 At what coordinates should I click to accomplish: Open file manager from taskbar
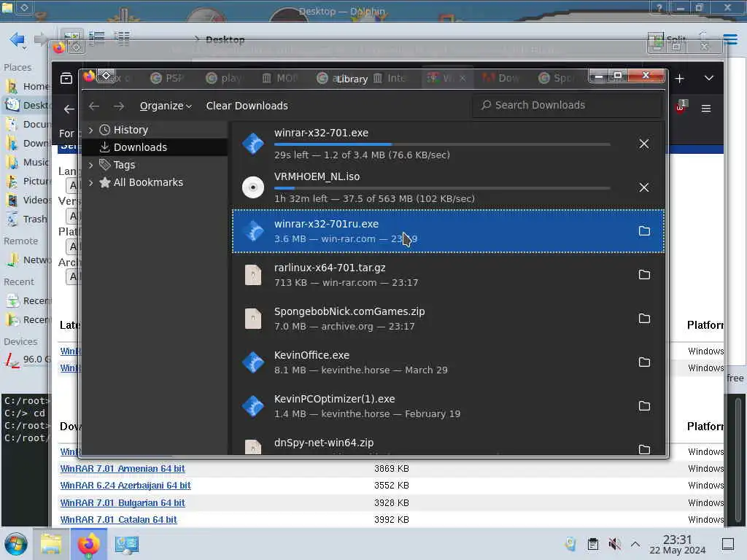pyautogui.click(x=51, y=544)
